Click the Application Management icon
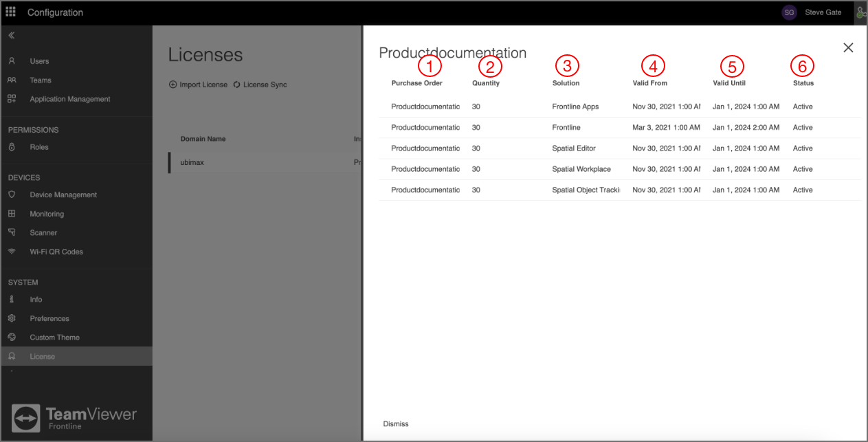 pos(12,99)
